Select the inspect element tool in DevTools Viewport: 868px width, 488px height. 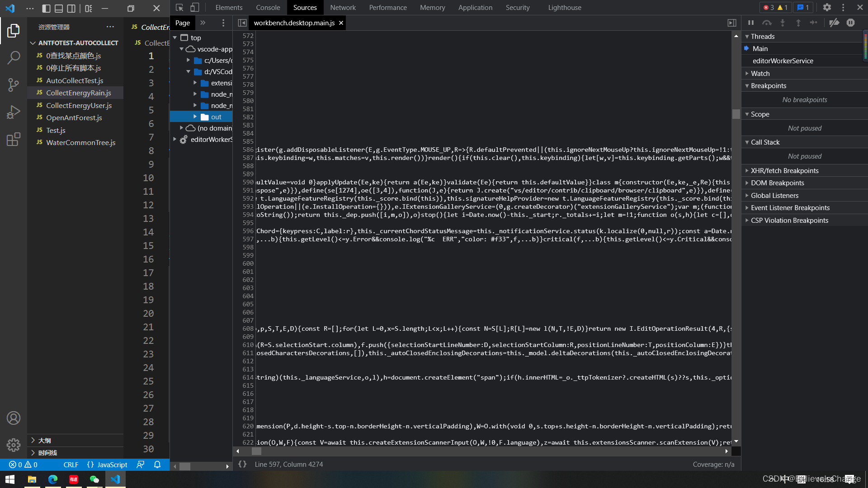[179, 7]
